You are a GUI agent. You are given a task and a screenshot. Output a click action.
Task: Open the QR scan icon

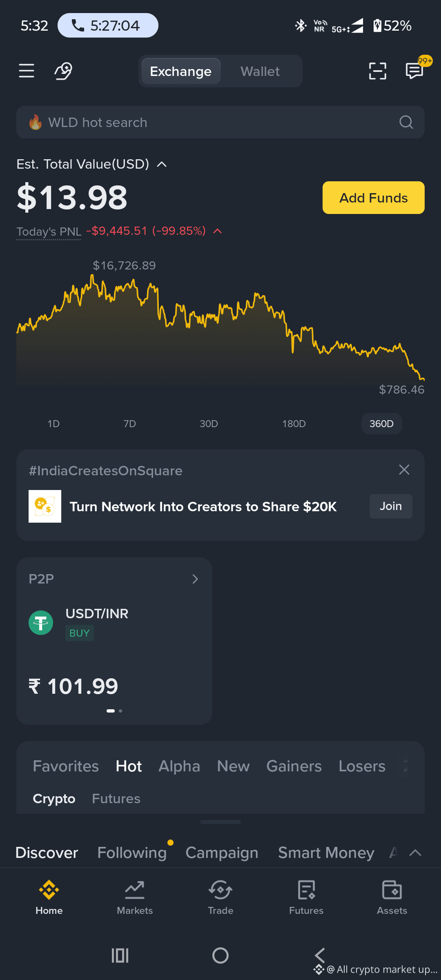pos(377,71)
